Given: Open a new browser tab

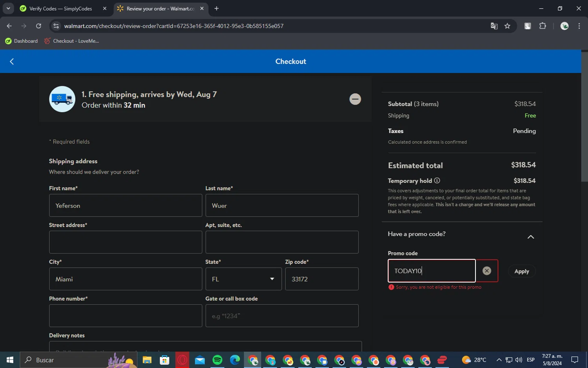Looking at the screenshot, I should pos(216,8).
